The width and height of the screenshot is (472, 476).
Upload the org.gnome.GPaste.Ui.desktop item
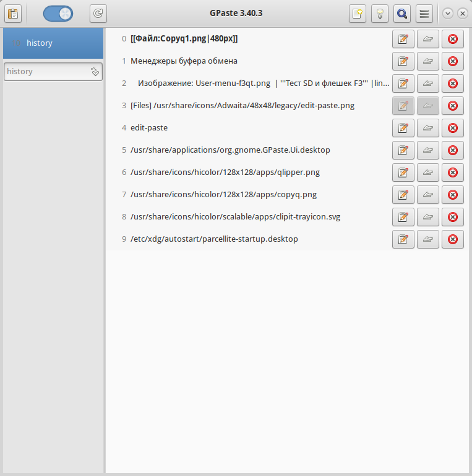coord(428,150)
